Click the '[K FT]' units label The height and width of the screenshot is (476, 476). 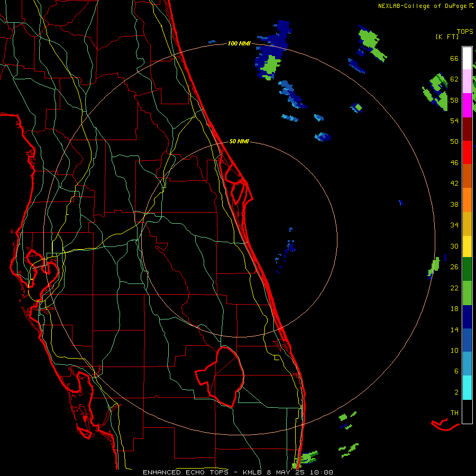click(x=447, y=36)
